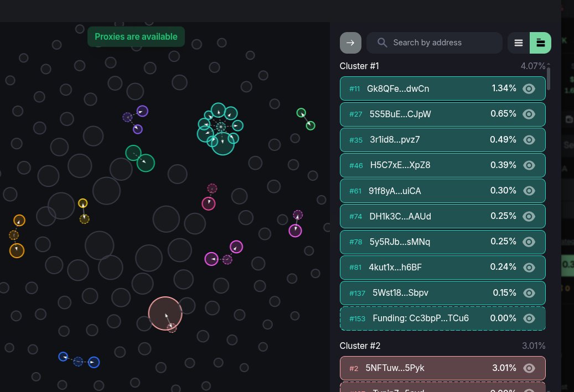This screenshot has width=574, height=392.
Task: Click the right blue bubble node
Action: tap(94, 362)
